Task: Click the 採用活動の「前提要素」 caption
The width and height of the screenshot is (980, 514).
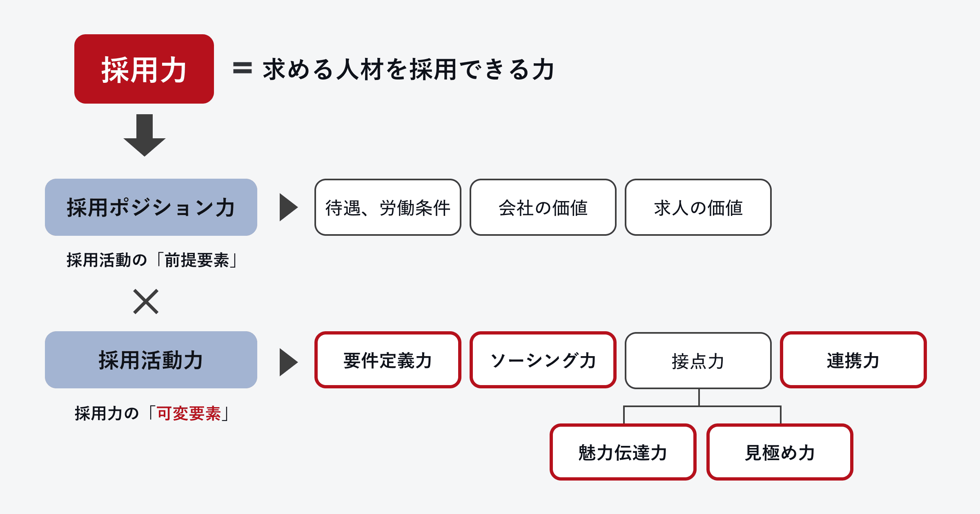Action: (x=151, y=260)
